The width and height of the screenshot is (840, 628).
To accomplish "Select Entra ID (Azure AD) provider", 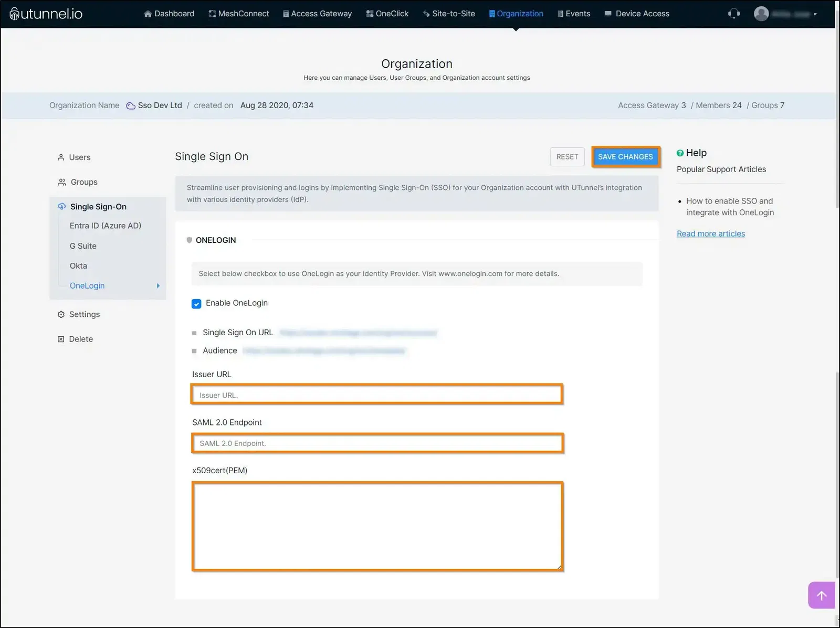I will (106, 226).
